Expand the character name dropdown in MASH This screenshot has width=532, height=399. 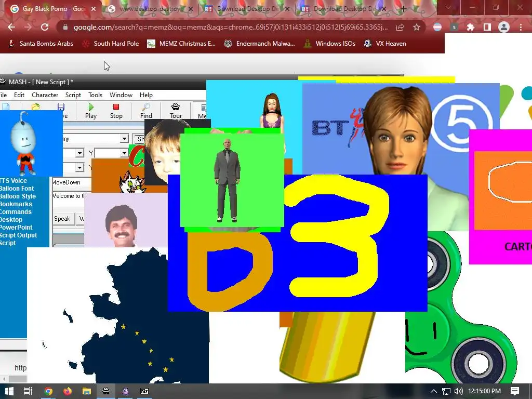[124, 138]
